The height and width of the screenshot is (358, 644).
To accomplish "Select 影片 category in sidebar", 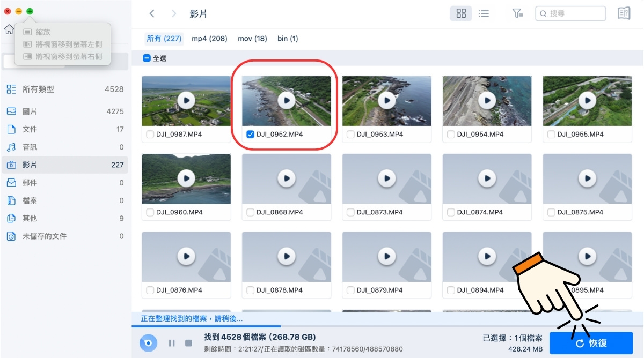I will click(65, 165).
